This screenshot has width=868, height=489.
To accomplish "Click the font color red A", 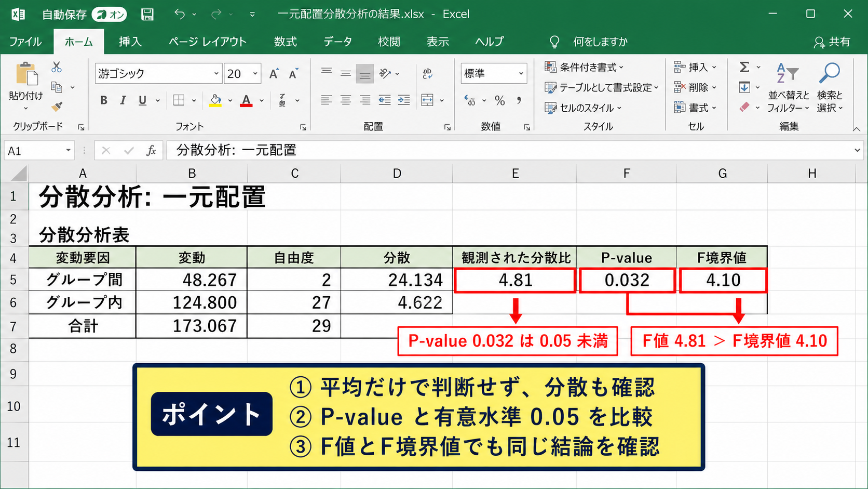I will coord(247,100).
